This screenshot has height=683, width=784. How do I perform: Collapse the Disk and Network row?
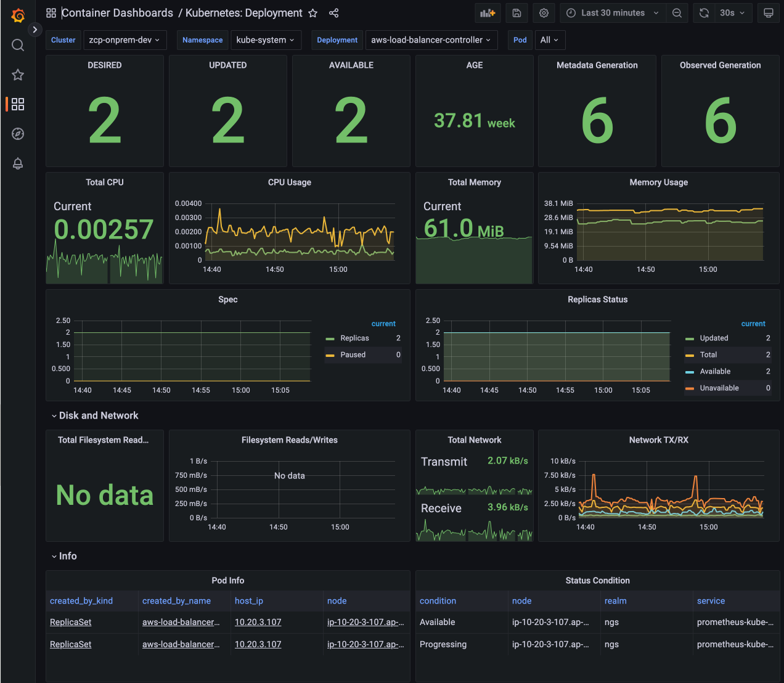(x=95, y=415)
